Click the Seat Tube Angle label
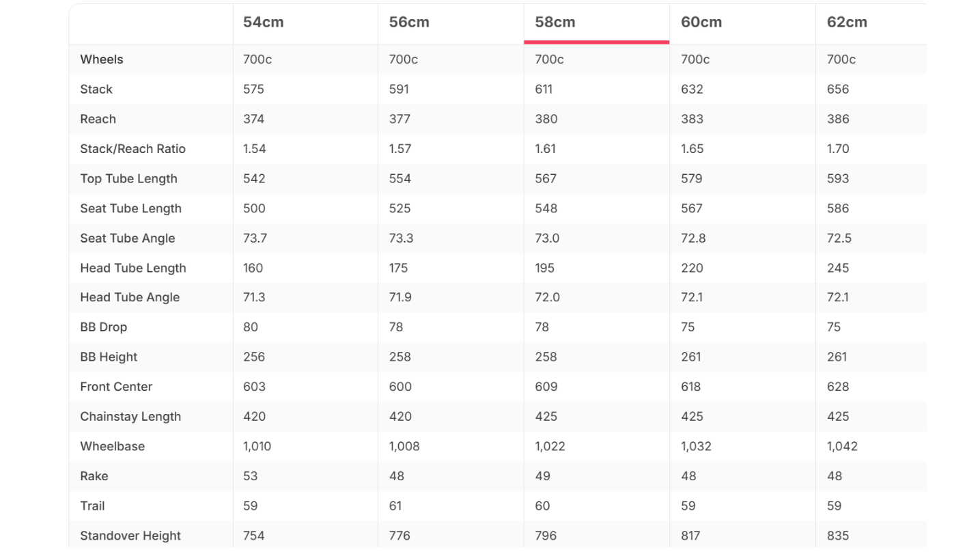This screenshot has height=552, width=980. click(128, 238)
